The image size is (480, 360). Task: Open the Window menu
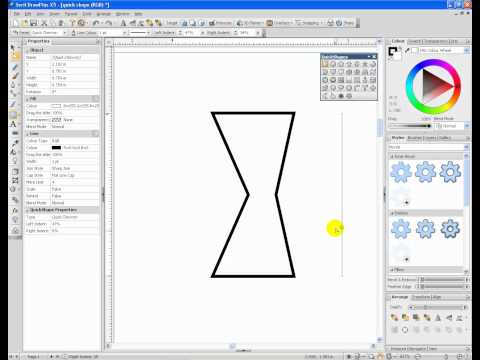(x=122, y=14)
